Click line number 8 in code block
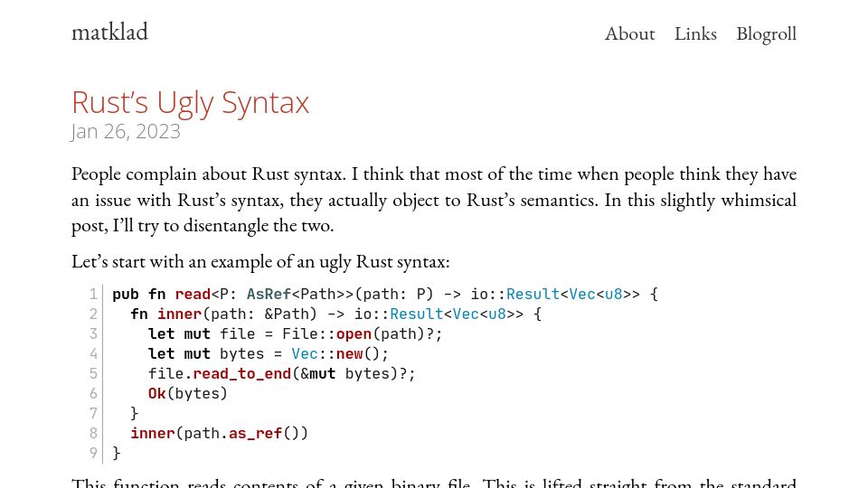868x488 pixels. pyautogui.click(x=93, y=433)
